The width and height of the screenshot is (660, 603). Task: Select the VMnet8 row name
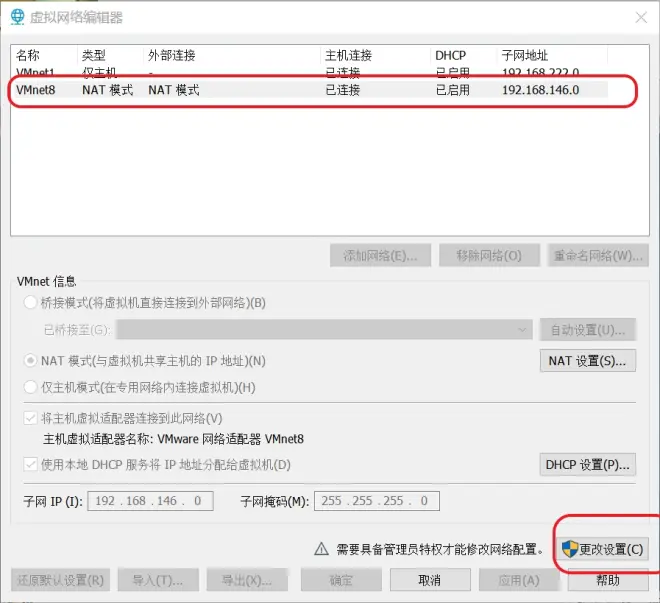tap(36, 90)
